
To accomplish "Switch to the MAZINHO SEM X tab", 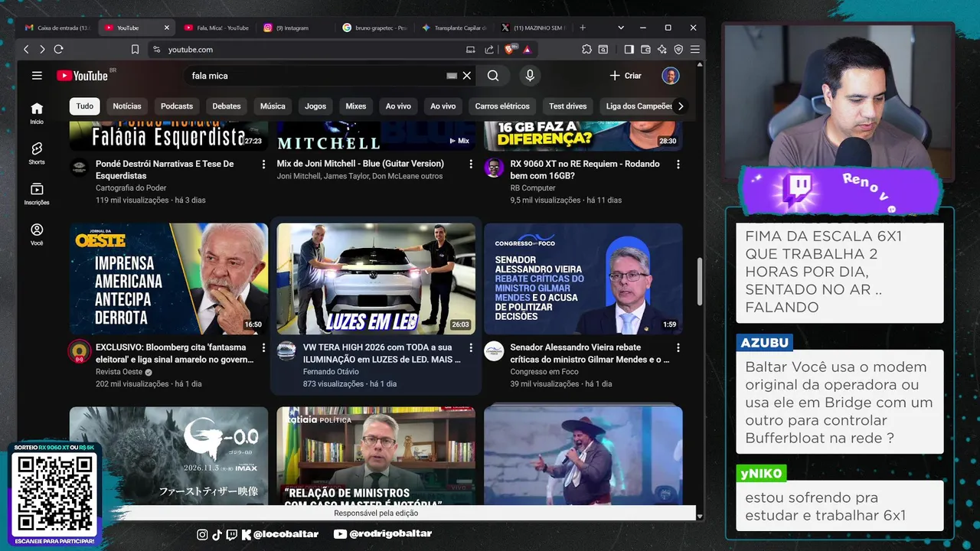I will click(534, 28).
